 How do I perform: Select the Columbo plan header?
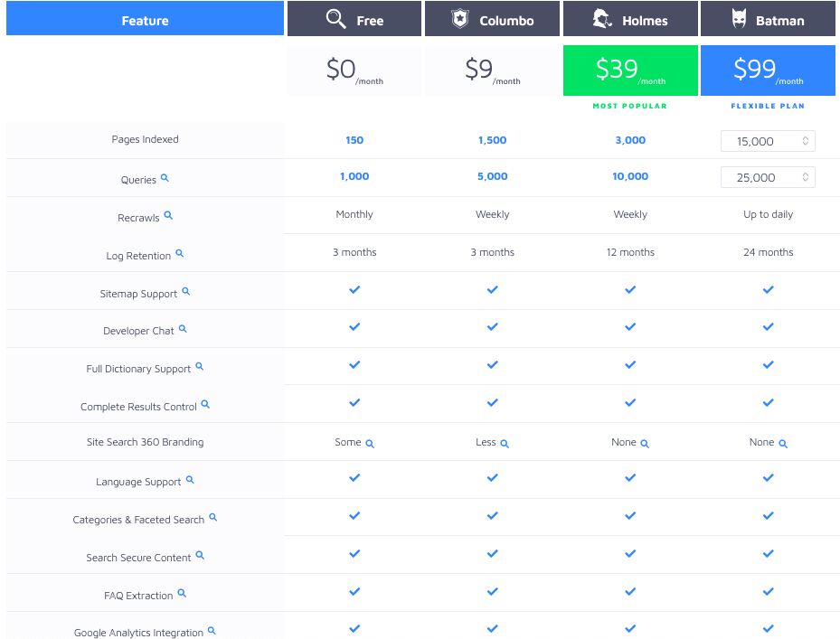pyautogui.click(x=492, y=19)
